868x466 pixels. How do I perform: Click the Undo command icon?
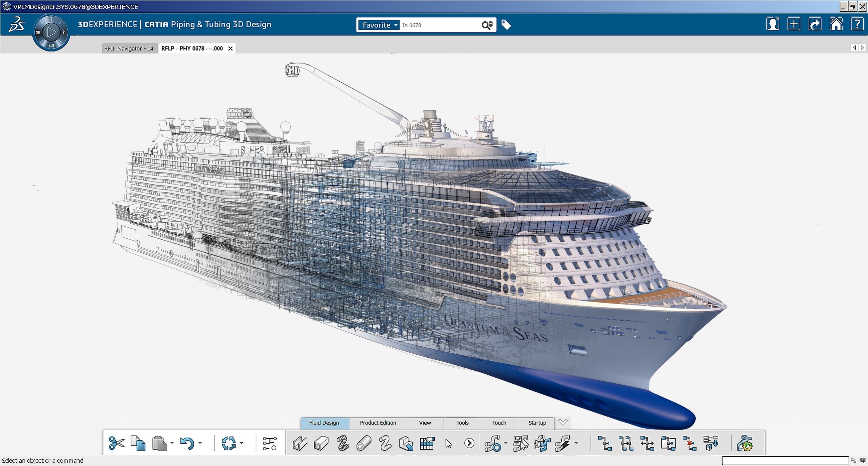pos(188,443)
